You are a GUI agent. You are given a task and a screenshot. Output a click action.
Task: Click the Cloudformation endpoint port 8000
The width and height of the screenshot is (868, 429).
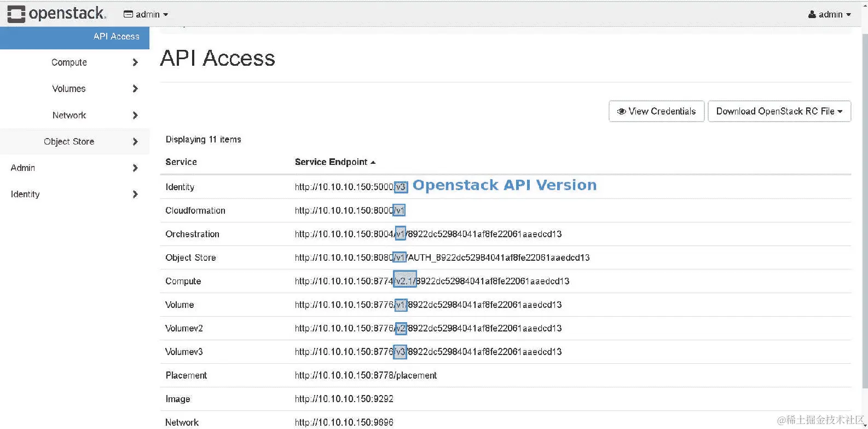click(x=350, y=210)
